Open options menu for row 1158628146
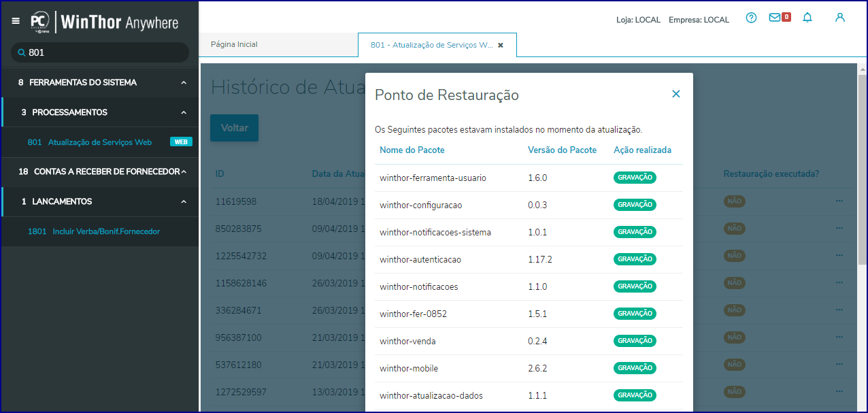The height and width of the screenshot is (413, 868). pyautogui.click(x=839, y=282)
